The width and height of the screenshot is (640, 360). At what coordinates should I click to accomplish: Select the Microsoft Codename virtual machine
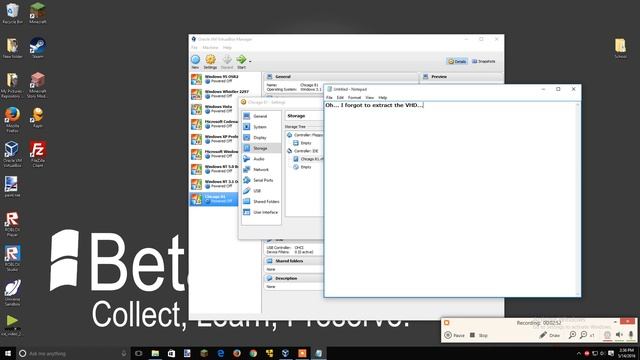(x=214, y=124)
